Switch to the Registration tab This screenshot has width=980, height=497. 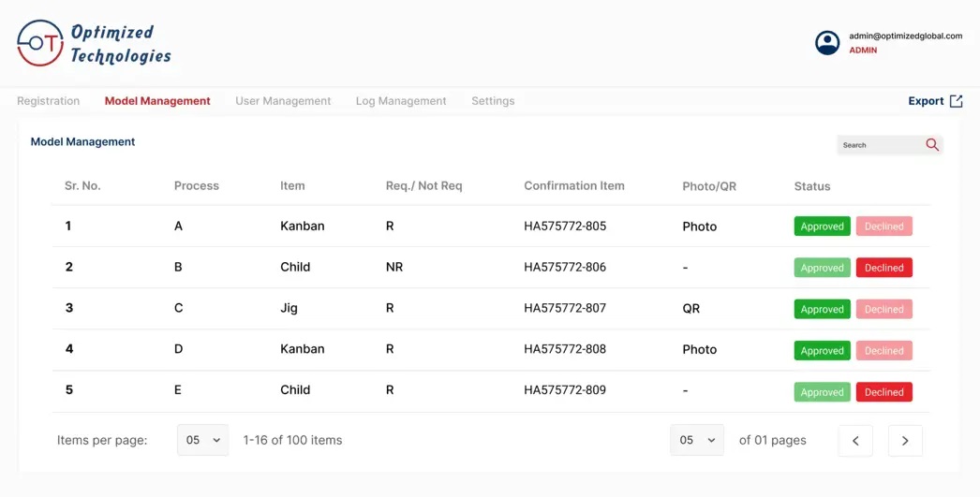[x=48, y=101]
